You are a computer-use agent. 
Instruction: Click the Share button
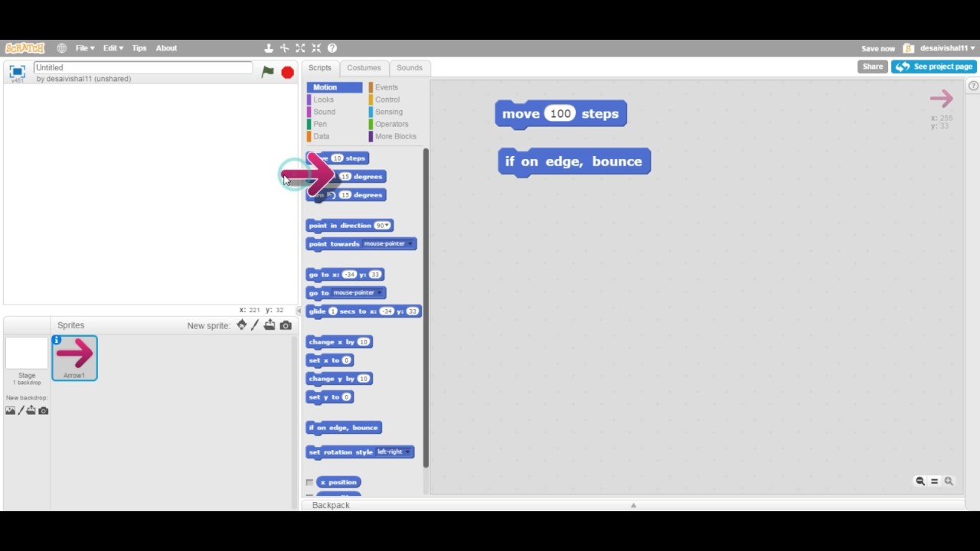point(873,67)
